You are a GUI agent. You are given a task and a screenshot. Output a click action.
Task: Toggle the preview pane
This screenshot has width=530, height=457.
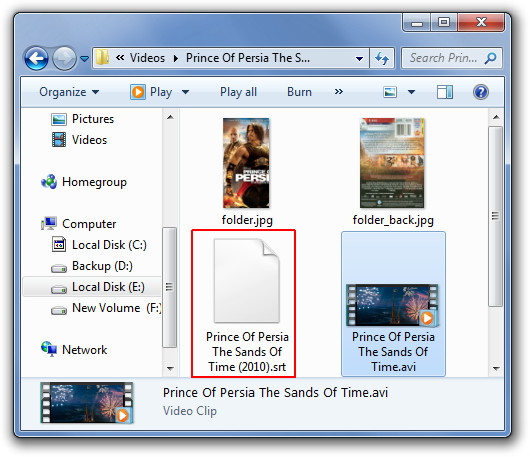pos(445,92)
